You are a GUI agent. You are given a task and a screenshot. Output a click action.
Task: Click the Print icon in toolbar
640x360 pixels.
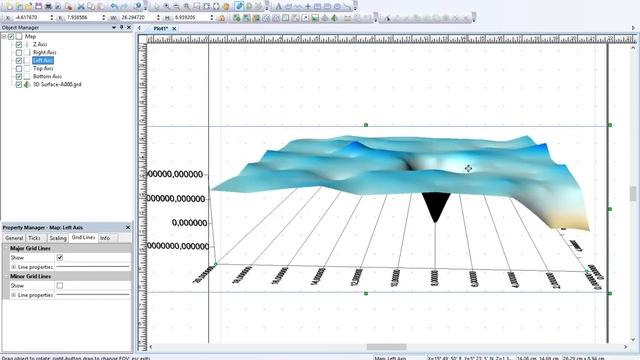[x=48, y=6]
